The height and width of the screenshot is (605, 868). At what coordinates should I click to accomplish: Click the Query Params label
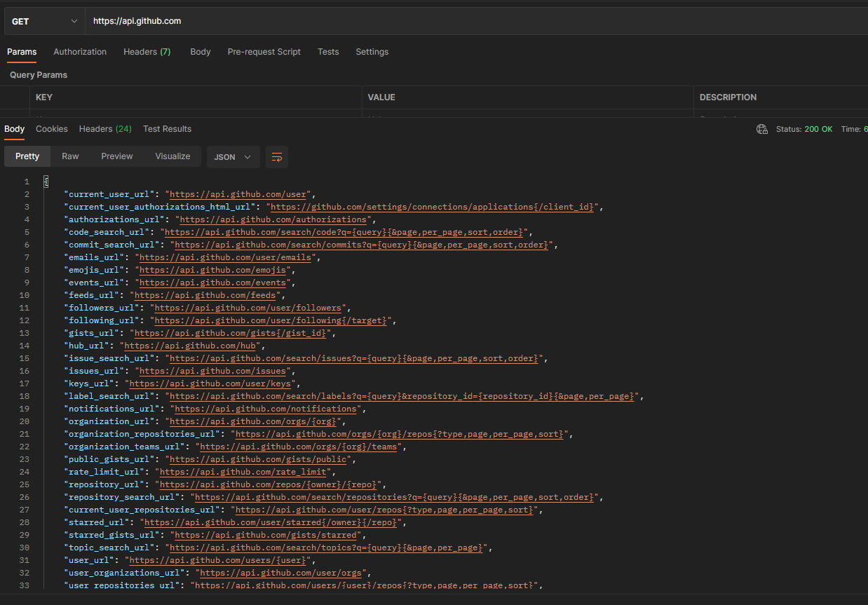[39, 75]
